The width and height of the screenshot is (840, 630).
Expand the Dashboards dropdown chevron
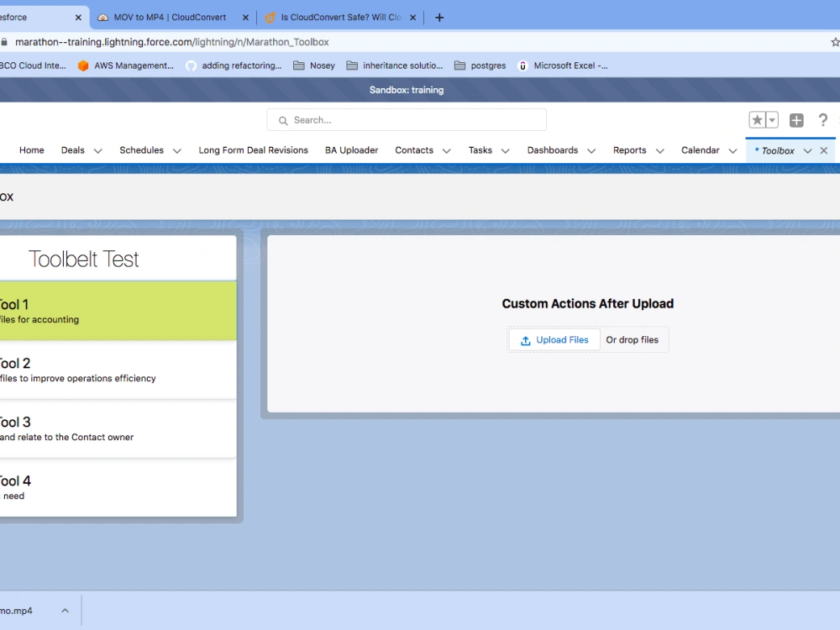tap(591, 151)
